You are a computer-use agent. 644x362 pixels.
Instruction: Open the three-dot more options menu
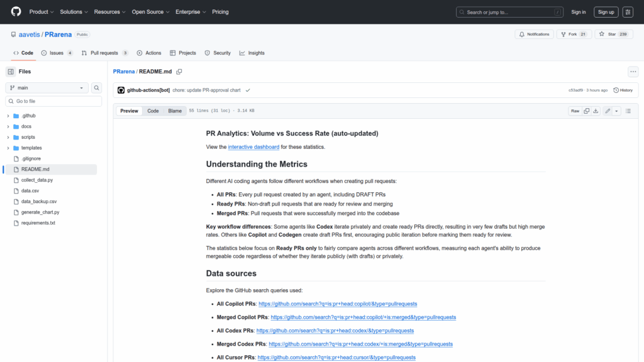coord(633,72)
